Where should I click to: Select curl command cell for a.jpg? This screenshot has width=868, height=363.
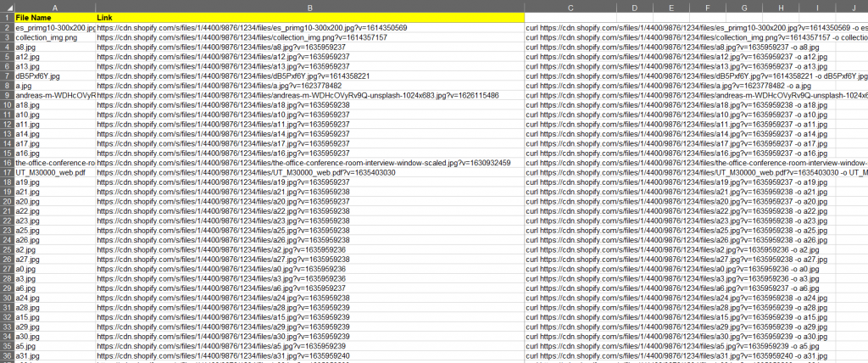570,86
